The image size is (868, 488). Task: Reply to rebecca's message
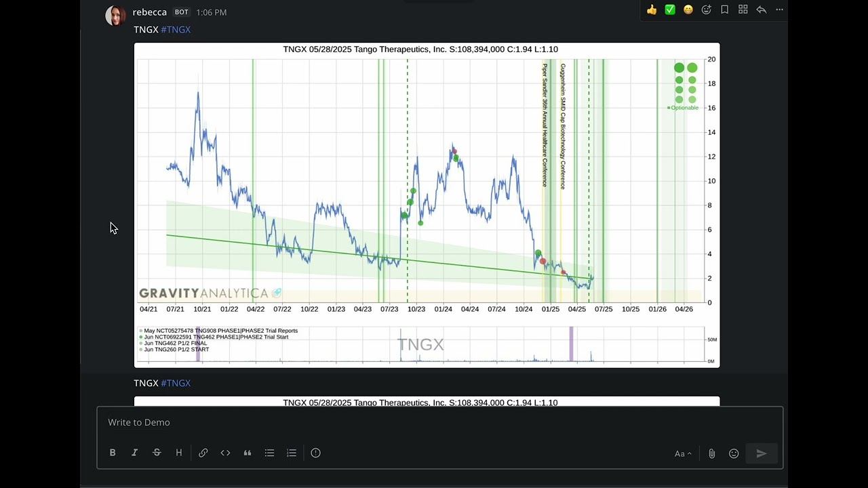pos(762,9)
